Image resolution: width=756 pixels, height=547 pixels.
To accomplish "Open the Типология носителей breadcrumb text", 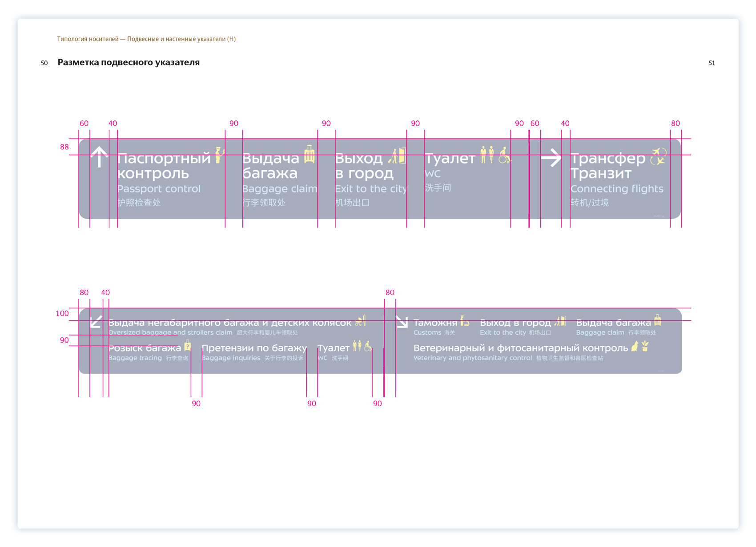I will (x=146, y=39).
